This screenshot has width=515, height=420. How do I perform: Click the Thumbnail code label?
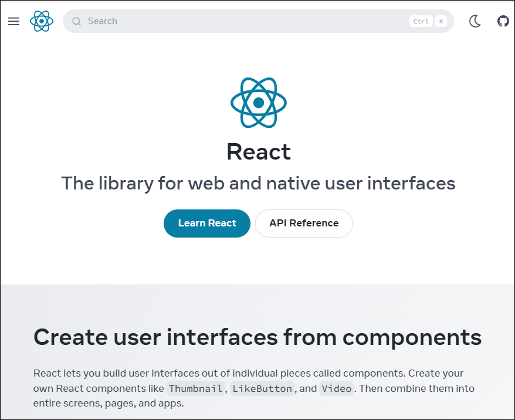[x=195, y=388]
